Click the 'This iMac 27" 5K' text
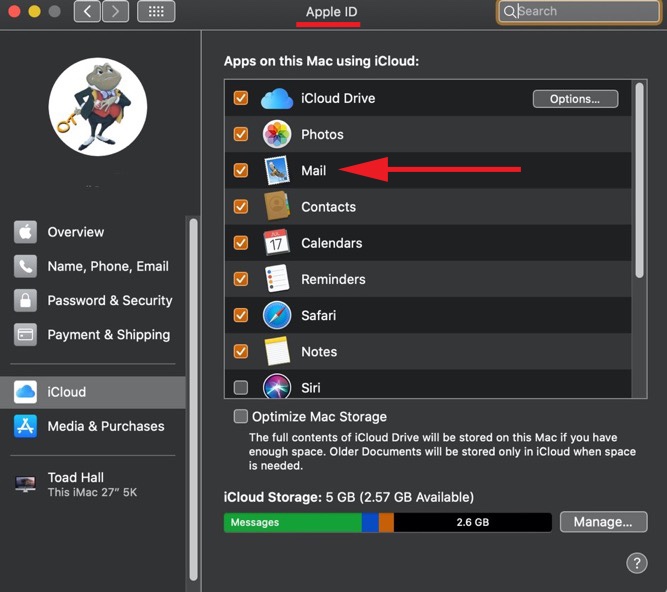Screen dimensions: 667x592 [92, 492]
